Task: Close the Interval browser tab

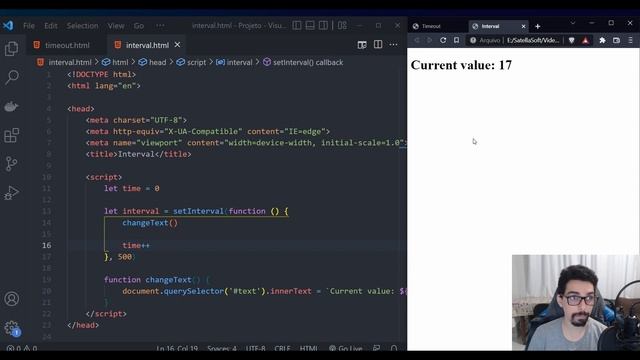Action: click(523, 26)
